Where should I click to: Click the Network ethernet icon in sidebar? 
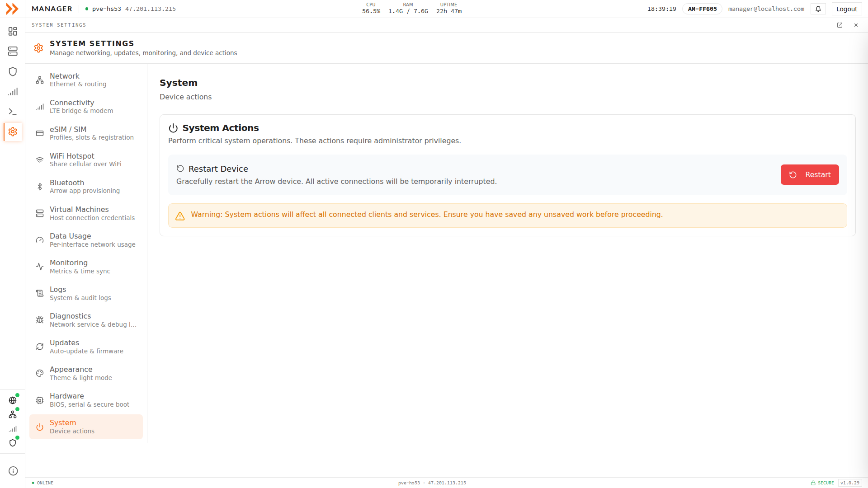pos(40,80)
